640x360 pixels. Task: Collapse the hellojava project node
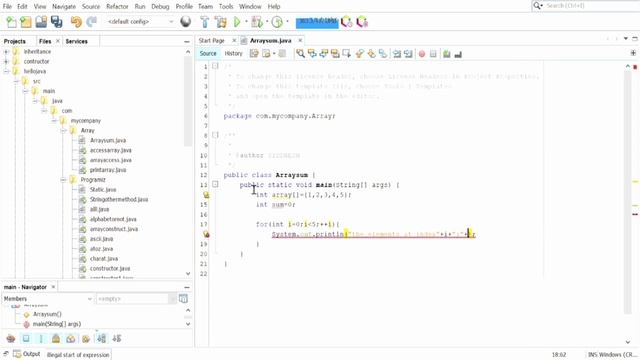pos(6,71)
